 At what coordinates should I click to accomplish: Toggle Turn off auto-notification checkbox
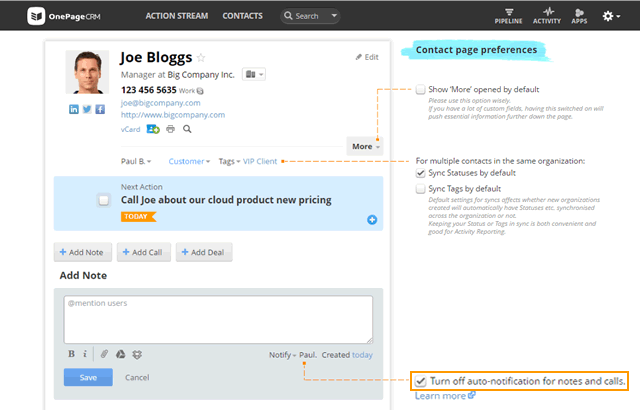coord(420,381)
